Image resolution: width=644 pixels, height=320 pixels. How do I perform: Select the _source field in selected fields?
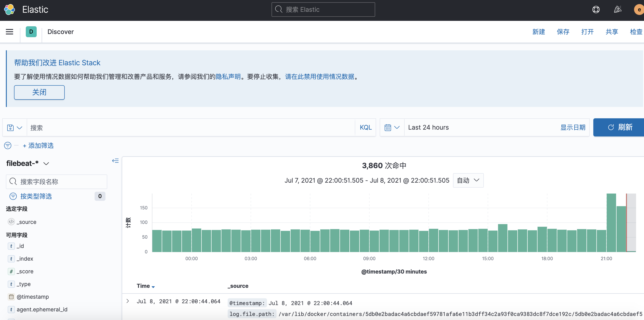(x=26, y=222)
